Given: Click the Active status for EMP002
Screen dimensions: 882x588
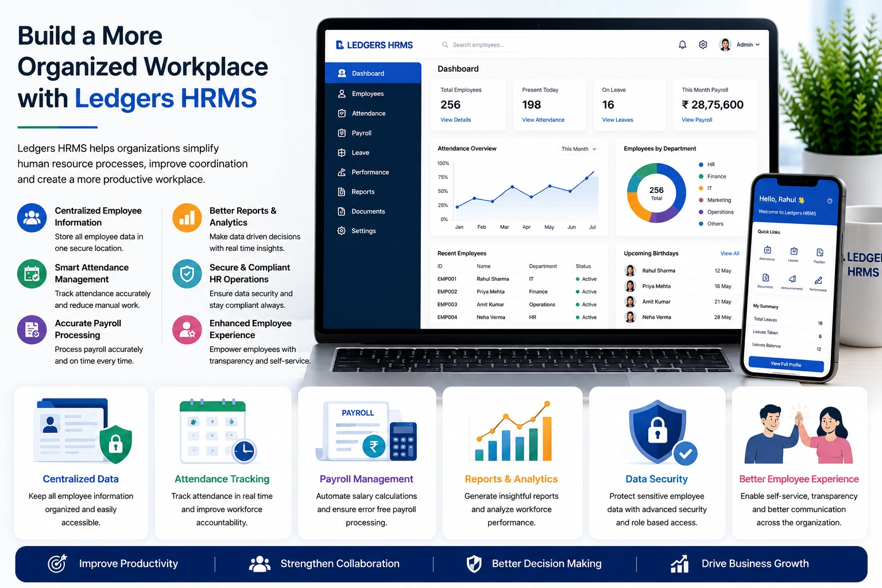Looking at the screenshot, I should tap(586, 292).
